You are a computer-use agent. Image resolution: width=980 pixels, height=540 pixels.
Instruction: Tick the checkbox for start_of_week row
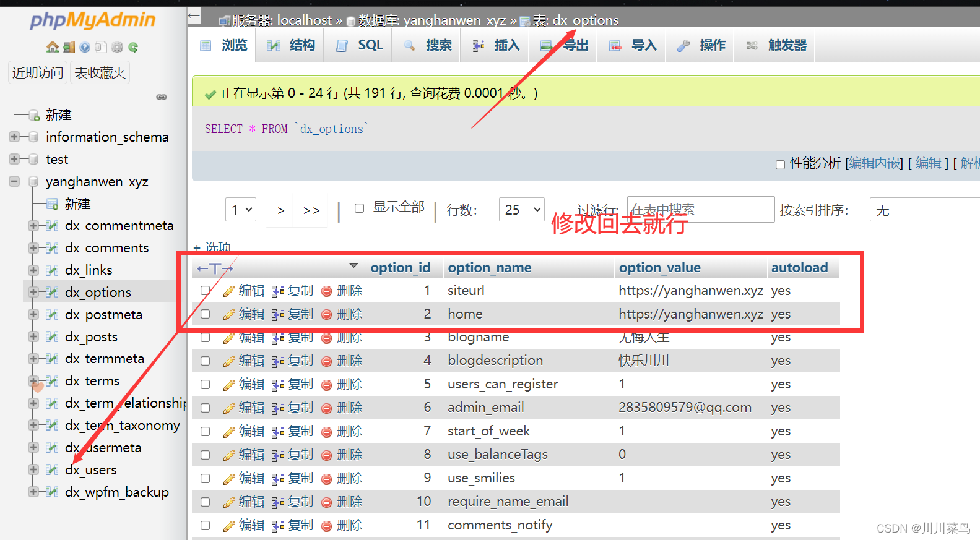point(206,432)
